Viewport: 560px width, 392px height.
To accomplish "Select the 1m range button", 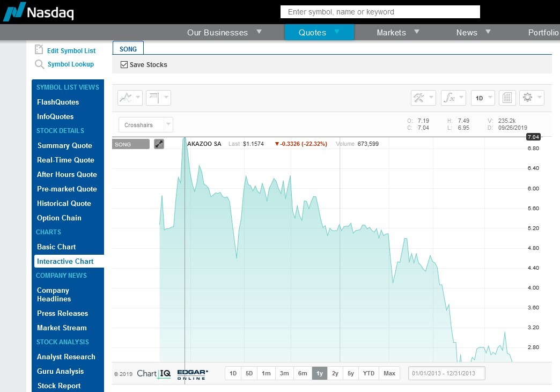I will pos(266,373).
